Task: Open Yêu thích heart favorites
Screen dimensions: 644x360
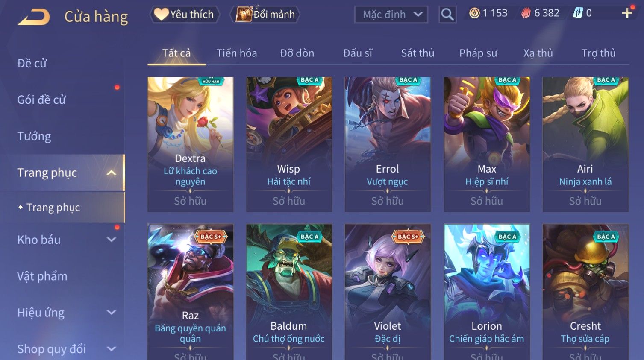Action: 184,15
